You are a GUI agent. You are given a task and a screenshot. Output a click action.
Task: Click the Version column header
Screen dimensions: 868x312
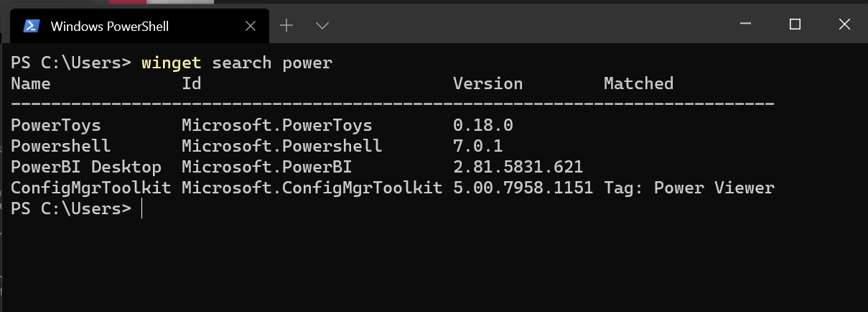(x=487, y=83)
